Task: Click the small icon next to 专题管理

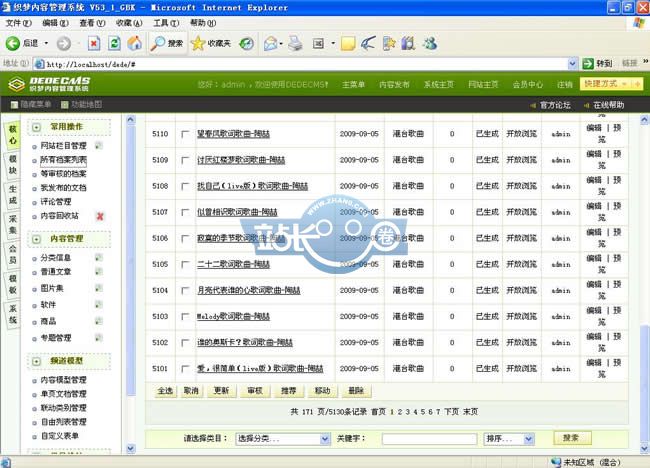Action: coord(99,338)
